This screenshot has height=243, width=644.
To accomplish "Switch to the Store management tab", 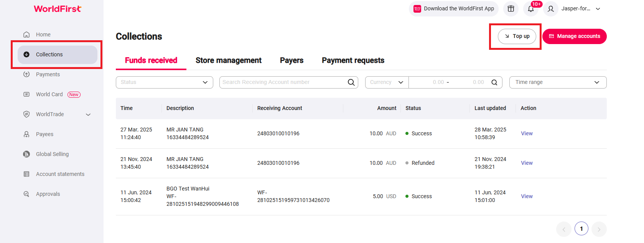I will 228,61.
